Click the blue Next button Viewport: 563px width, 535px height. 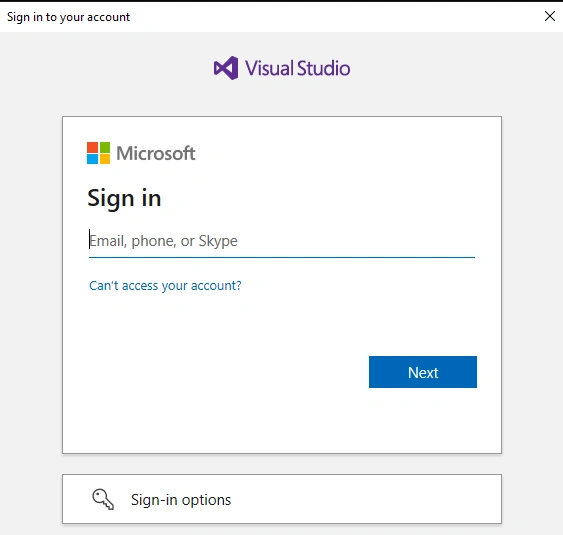coord(423,372)
